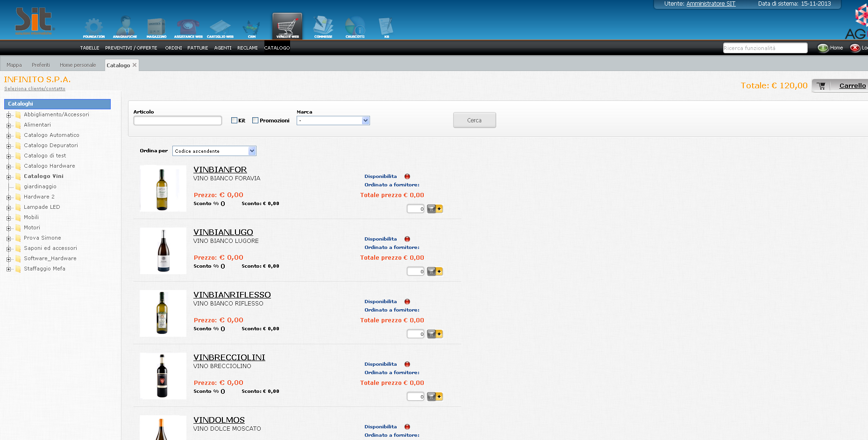Select the CRM module icon
The height and width of the screenshot is (440, 868).
(x=251, y=26)
